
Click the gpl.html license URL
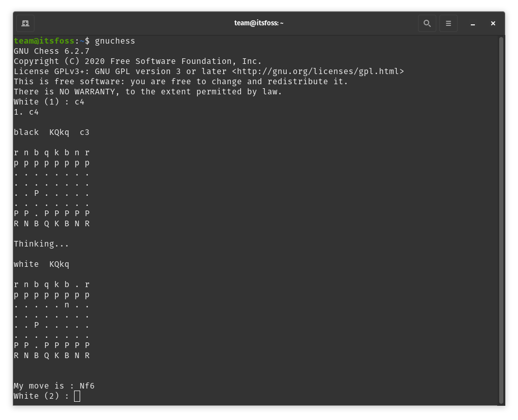[318, 72]
